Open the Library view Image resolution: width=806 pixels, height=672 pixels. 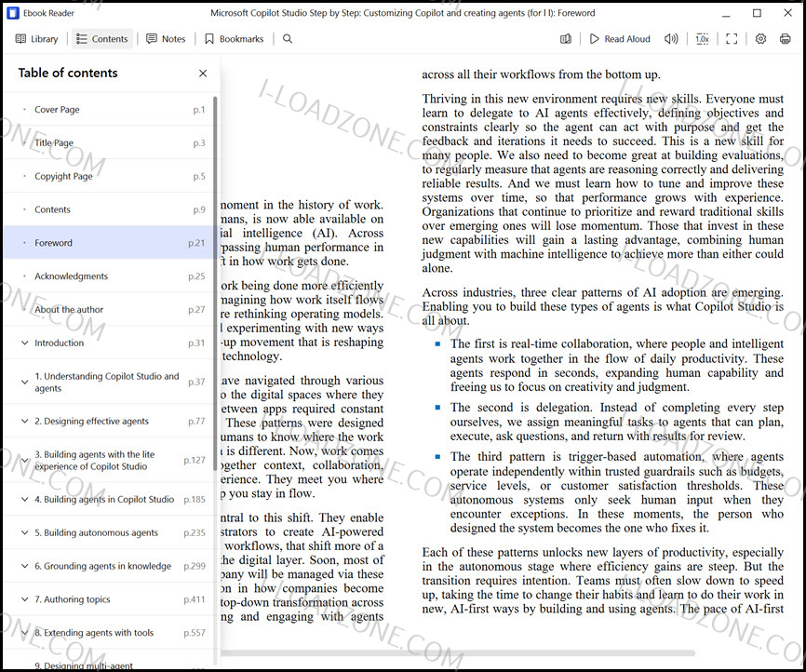(x=36, y=38)
